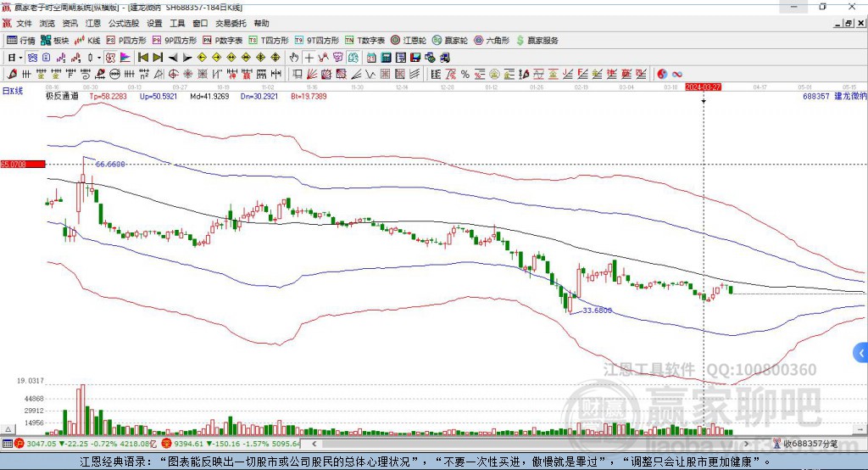Select the Gann fan rays tool

point(312,74)
